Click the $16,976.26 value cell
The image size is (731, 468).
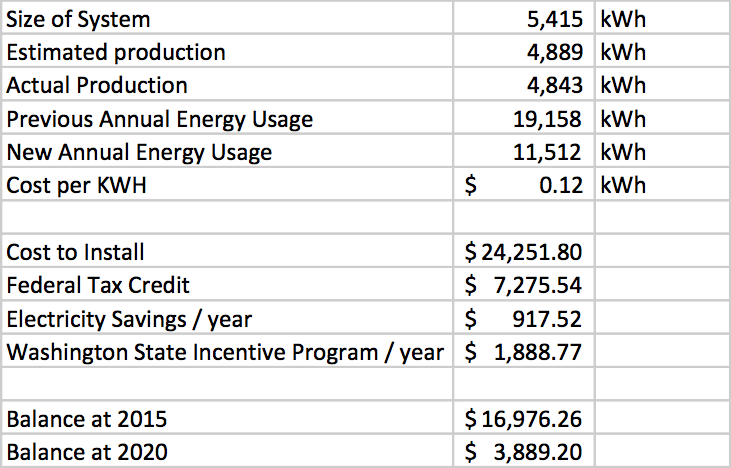[524, 418]
